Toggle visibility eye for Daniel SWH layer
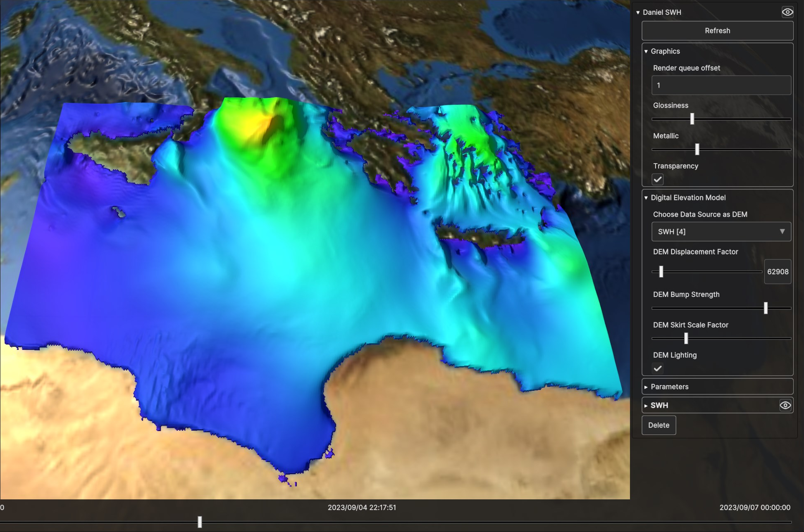 coord(787,12)
